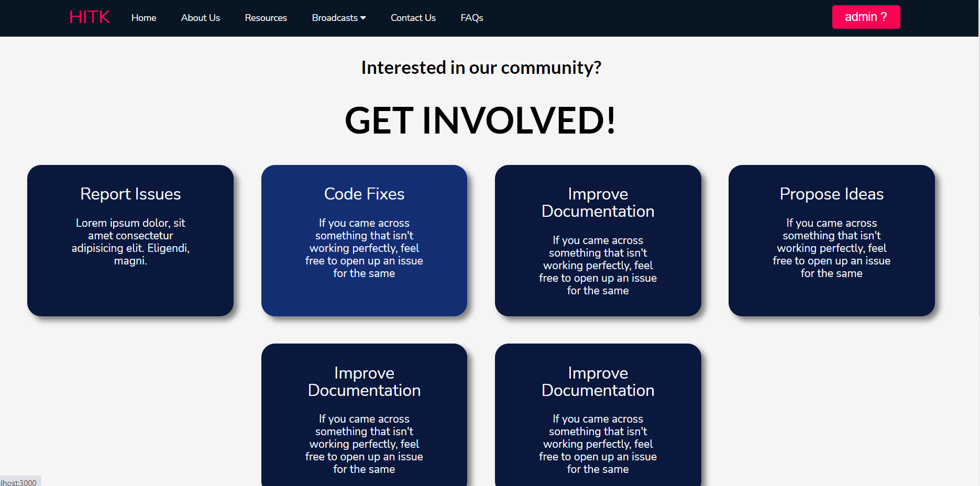Open the FAQs section
Screen dimensions: 980x486
click(471, 17)
